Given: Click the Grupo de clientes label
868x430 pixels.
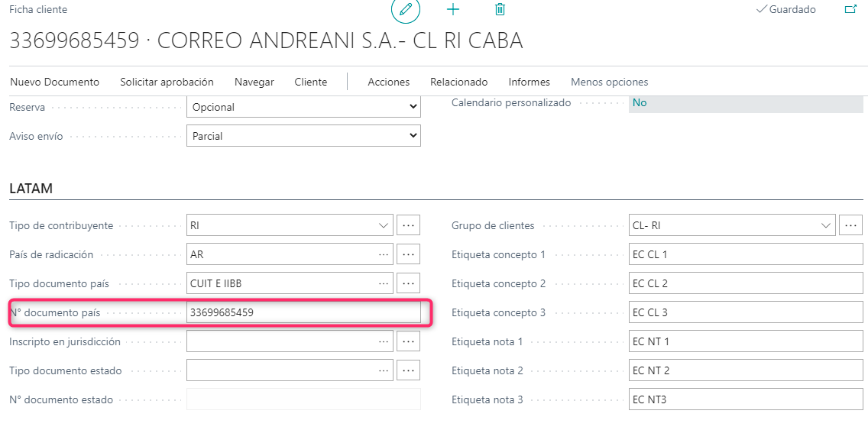Looking at the screenshot, I should (494, 226).
